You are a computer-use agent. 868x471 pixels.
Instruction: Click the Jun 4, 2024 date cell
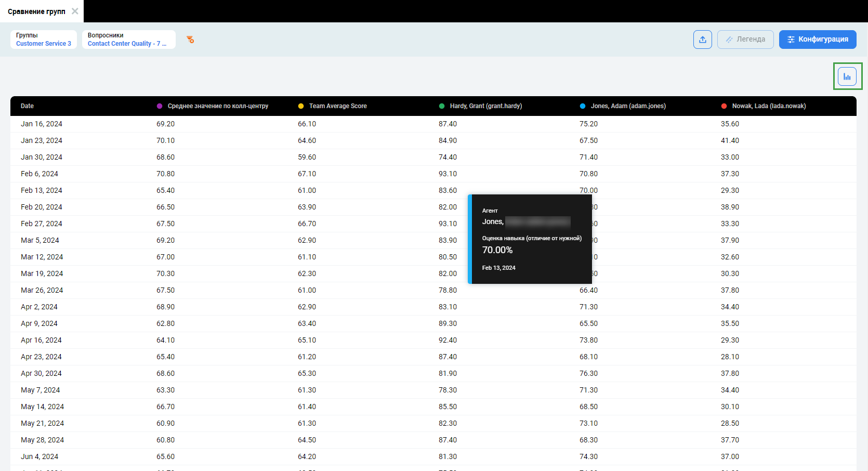pyautogui.click(x=40, y=456)
